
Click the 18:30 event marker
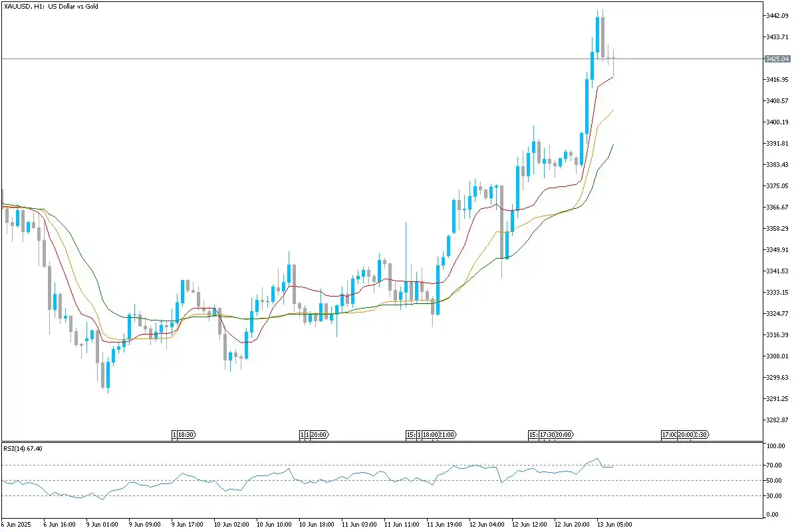[x=186, y=434]
